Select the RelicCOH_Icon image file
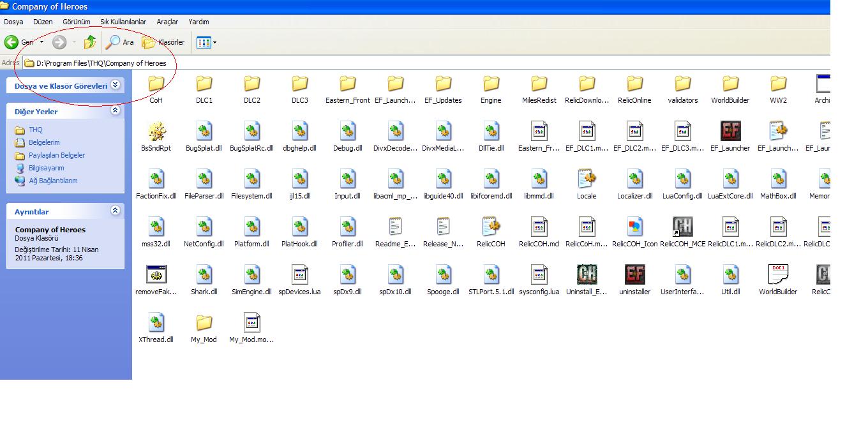Viewport: 868px width, 441px height. (x=634, y=233)
